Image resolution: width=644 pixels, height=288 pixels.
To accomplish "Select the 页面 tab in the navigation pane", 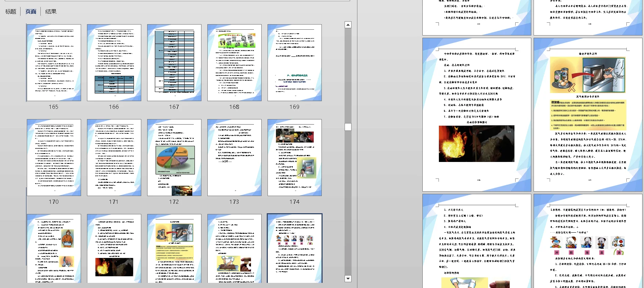I will coord(31,11).
